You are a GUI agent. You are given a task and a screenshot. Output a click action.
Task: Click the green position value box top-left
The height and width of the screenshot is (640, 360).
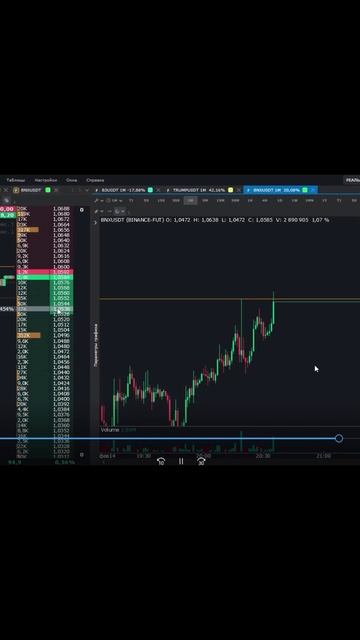pyautogui.click(x=7, y=215)
